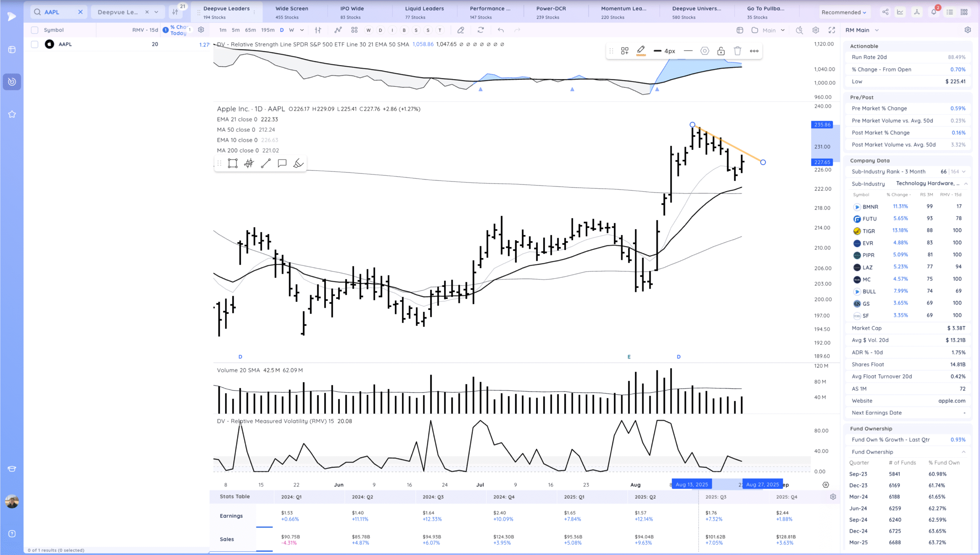The image size is (980, 555).
Task: Open the Earnings row in Stats Table
Action: (231, 516)
